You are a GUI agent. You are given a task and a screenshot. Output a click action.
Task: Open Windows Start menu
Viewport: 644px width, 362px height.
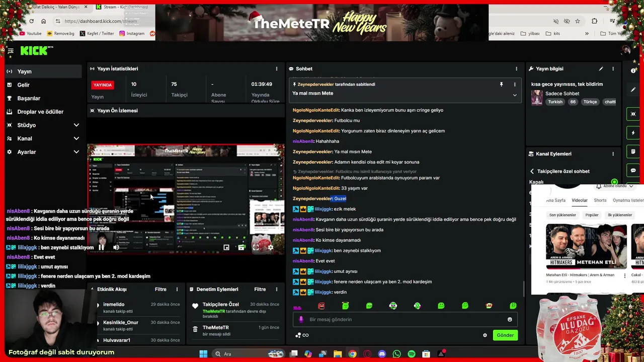203,354
